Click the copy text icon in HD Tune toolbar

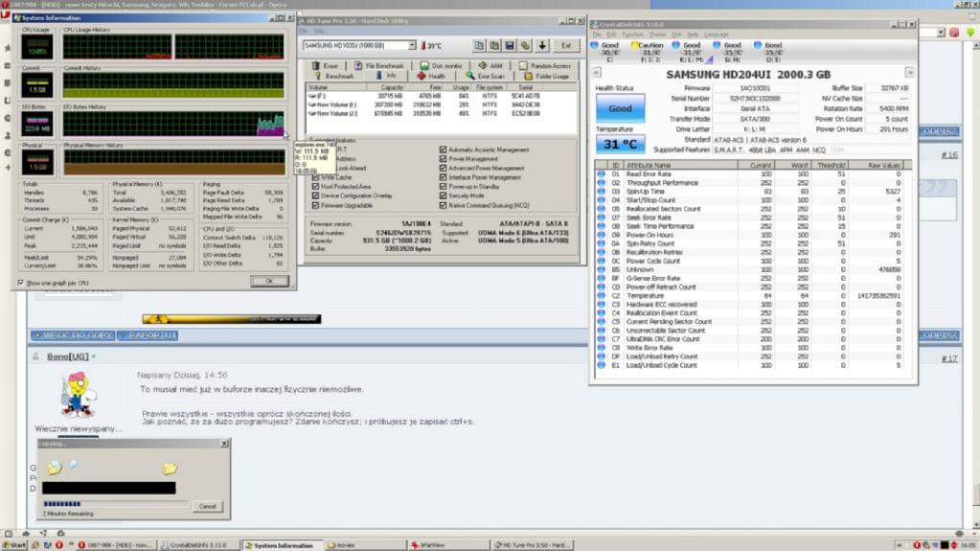(x=480, y=45)
